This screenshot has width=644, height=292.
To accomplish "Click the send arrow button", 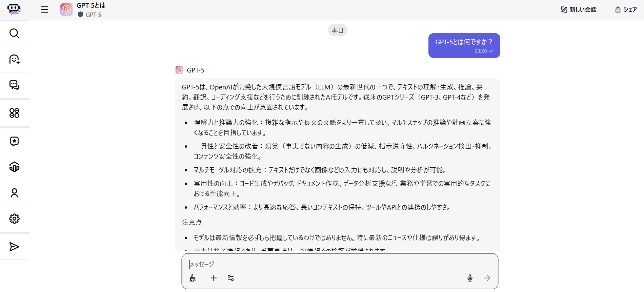I will pyautogui.click(x=487, y=278).
